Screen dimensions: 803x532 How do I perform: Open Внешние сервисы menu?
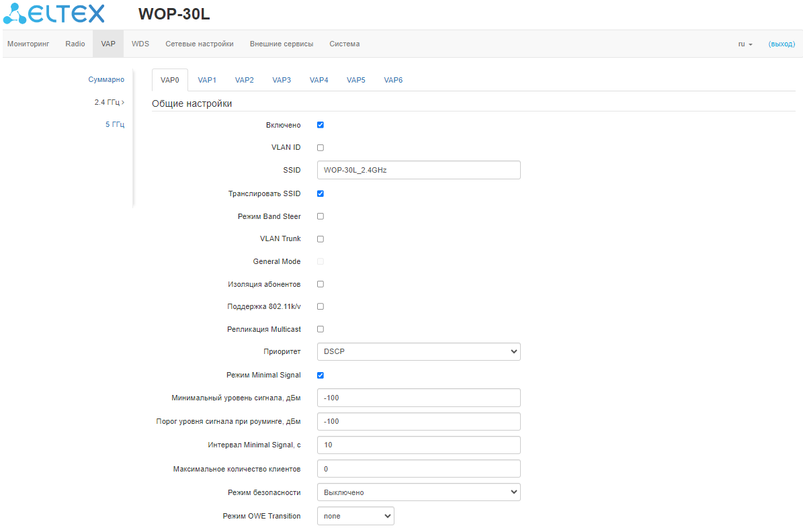[282, 44]
